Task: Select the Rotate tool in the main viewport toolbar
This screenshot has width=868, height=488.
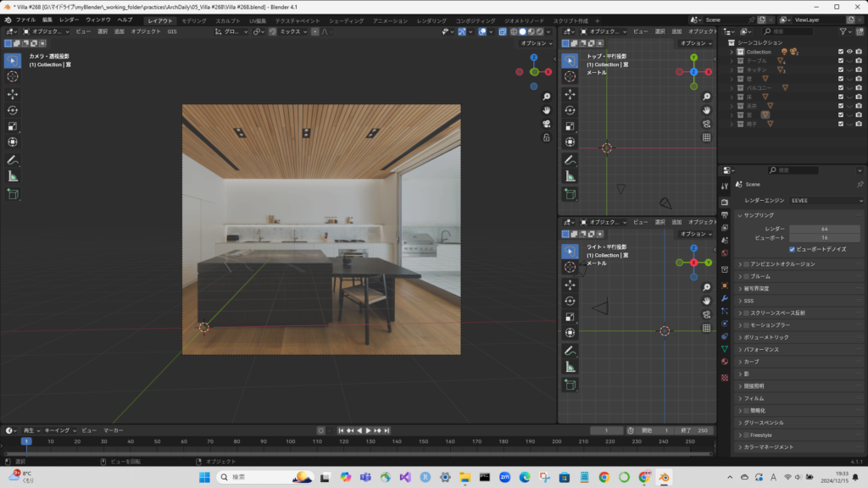Action: click(x=13, y=110)
